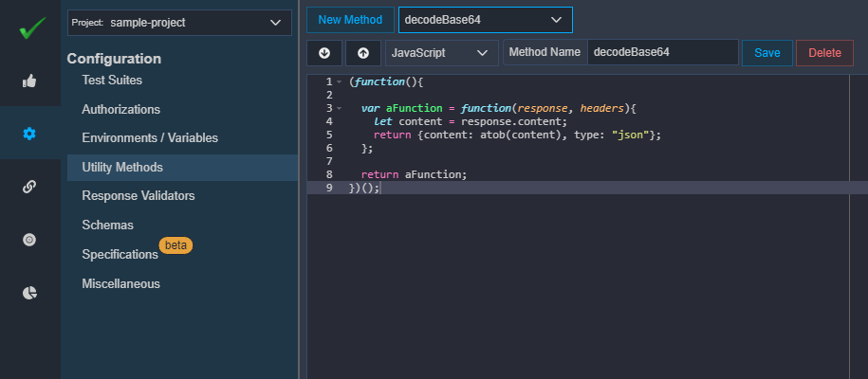Screen dimensions: 868x379
Task: Go to Test Suites configuration
Action: coord(112,81)
